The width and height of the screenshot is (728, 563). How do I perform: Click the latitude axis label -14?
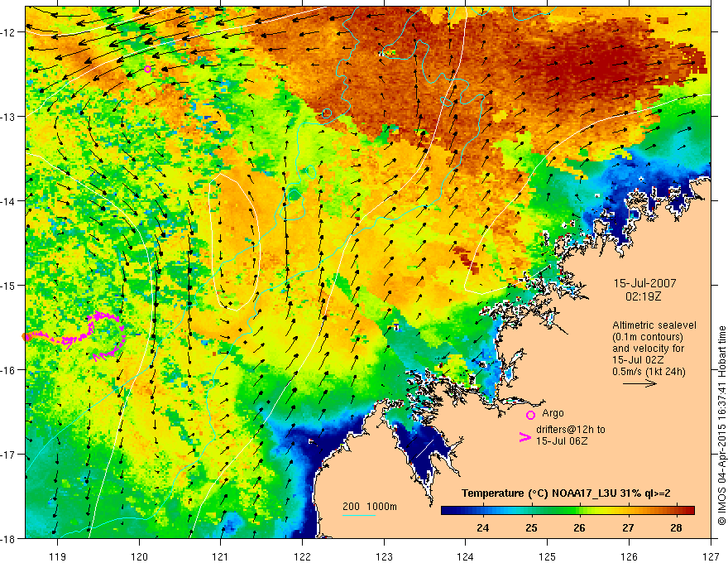(9, 200)
